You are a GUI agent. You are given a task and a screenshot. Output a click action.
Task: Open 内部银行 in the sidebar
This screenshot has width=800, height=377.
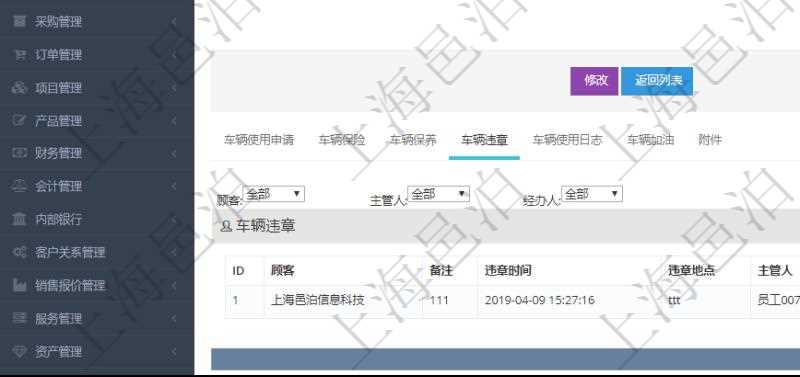pos(58,219)
